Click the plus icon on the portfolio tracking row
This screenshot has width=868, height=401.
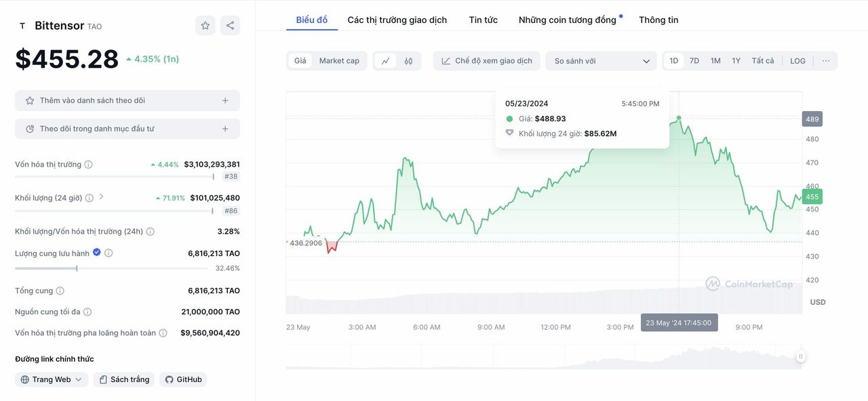[x=225, y=129]
